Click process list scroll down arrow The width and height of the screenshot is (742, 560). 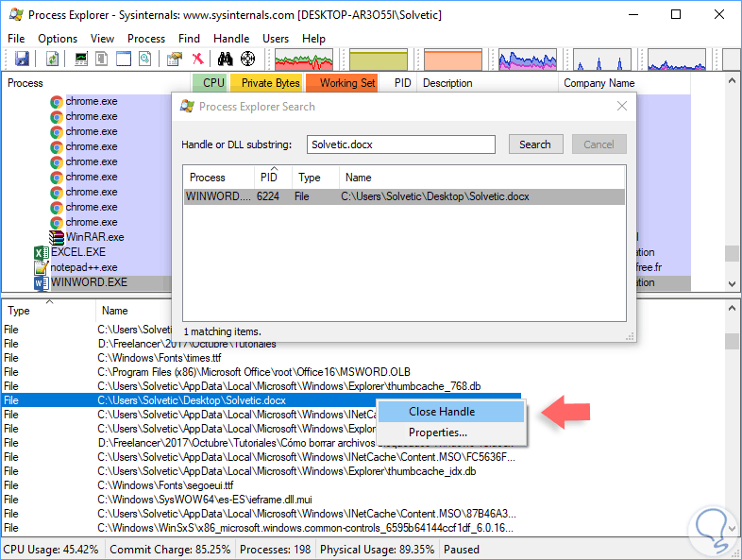[732, 284]
